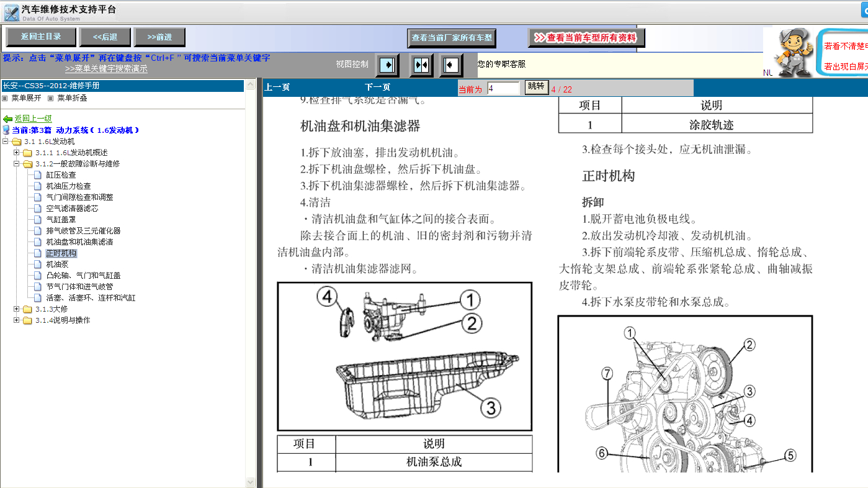Click the oil pan exploded diagram image
Viewport: 868px width, 488px height.
pyautogui.click(x=405, y=356)
